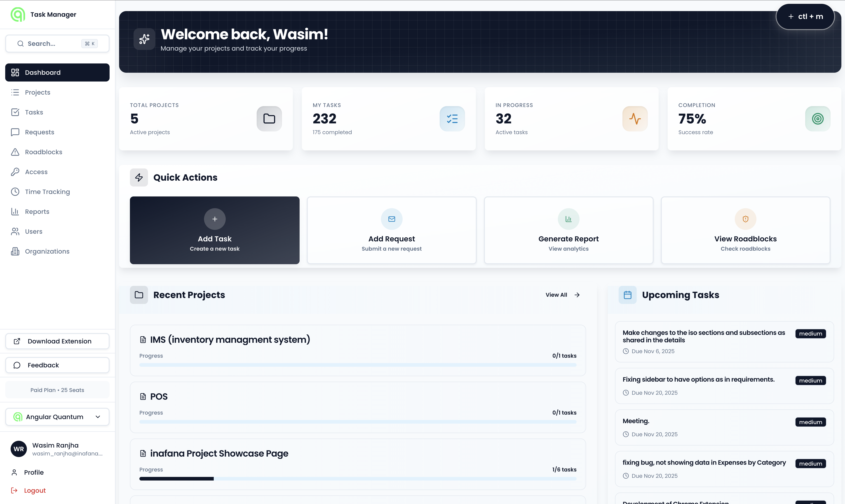This screenshot has height=504, width=845.
Task: Open Reports via the bar chart icon
Action: (x=15, y=211)
